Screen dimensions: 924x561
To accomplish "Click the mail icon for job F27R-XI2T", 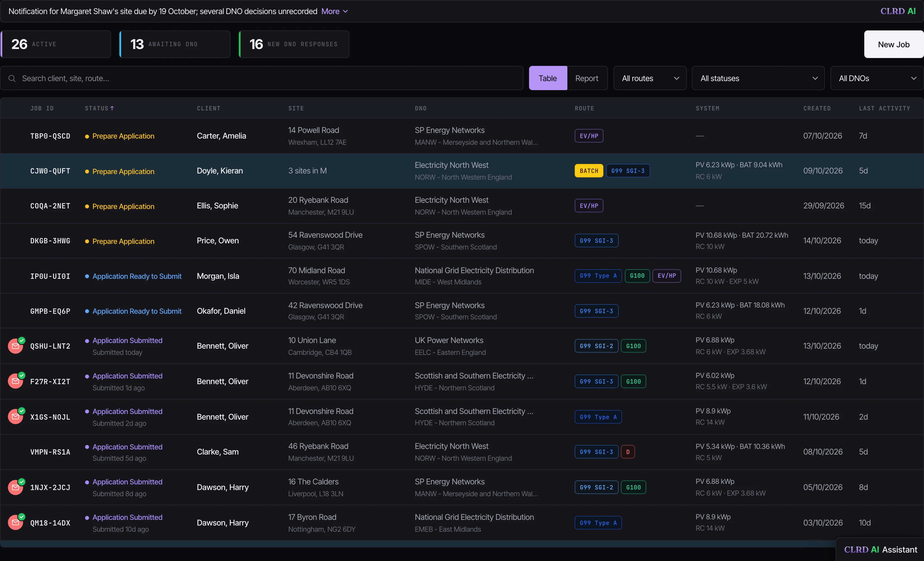I will [16, 381].
